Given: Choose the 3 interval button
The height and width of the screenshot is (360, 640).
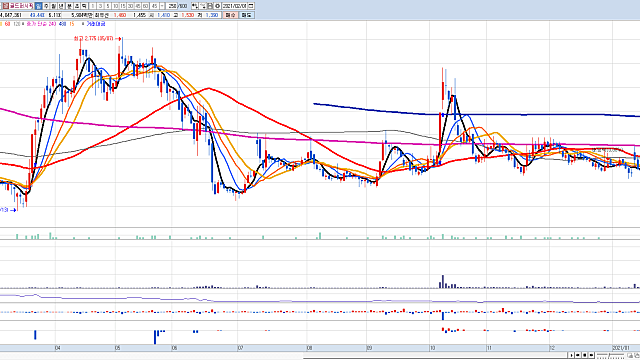Looking at the screenshot, I should point(100,6).
